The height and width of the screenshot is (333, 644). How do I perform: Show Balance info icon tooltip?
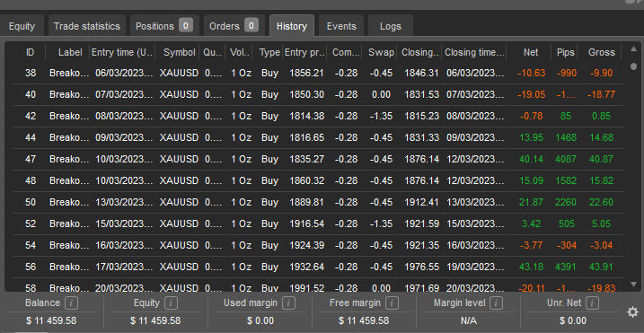(72, 303)
